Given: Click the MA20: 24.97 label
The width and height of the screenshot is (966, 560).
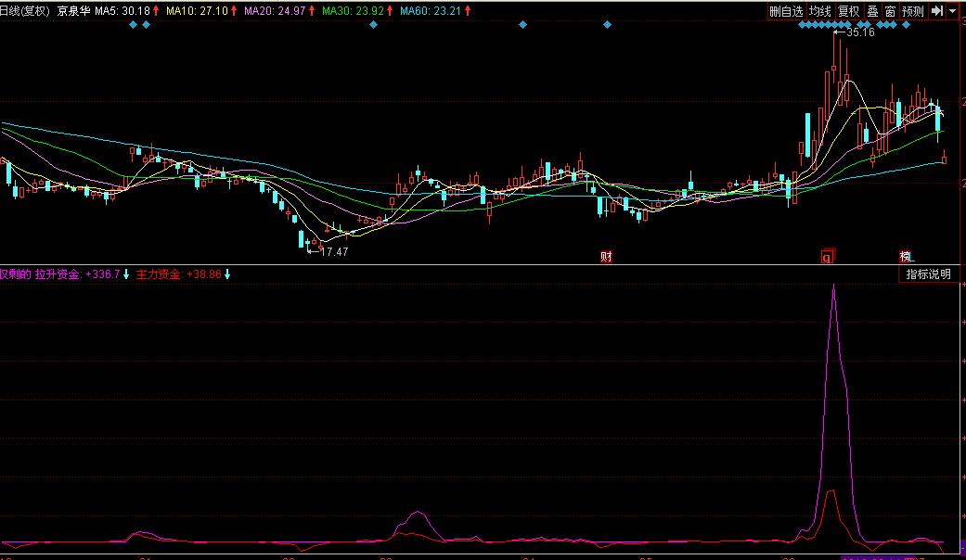Looking at the screenshot, I should pos(275,11).
